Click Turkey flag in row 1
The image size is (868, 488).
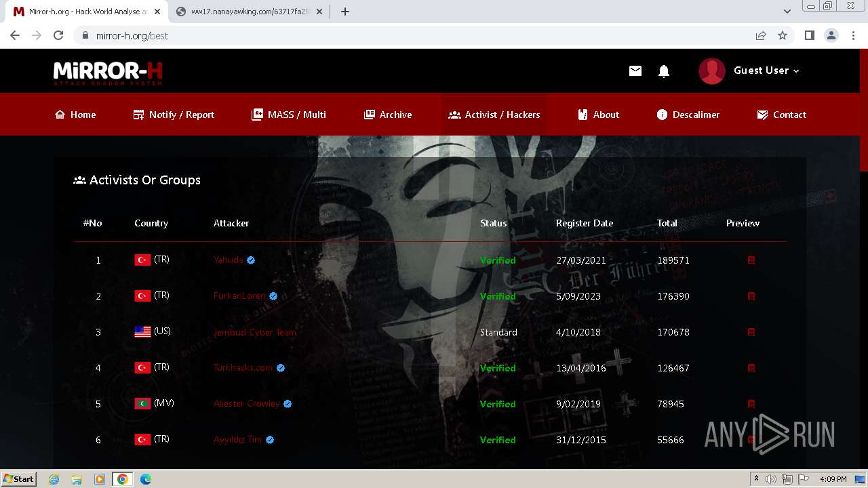[x=142, y=260]
